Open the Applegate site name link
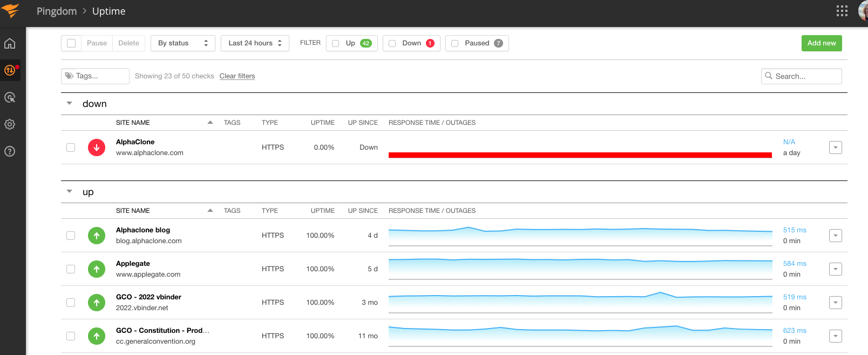Image resolution: width=868 pixels, height=355 pixels. 133,264
